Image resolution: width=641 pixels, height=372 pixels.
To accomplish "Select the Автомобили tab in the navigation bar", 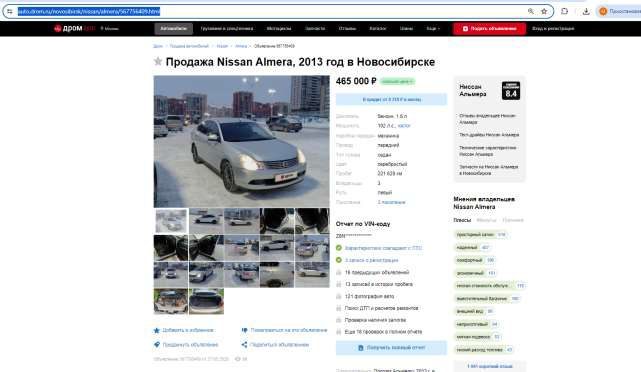I will coord(173,29).
